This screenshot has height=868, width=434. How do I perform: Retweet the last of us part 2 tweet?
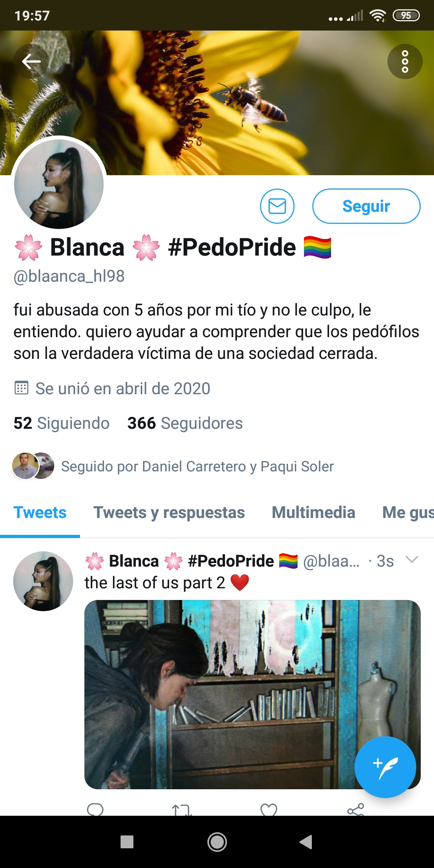pyautogui.click(x=182, y=810)
